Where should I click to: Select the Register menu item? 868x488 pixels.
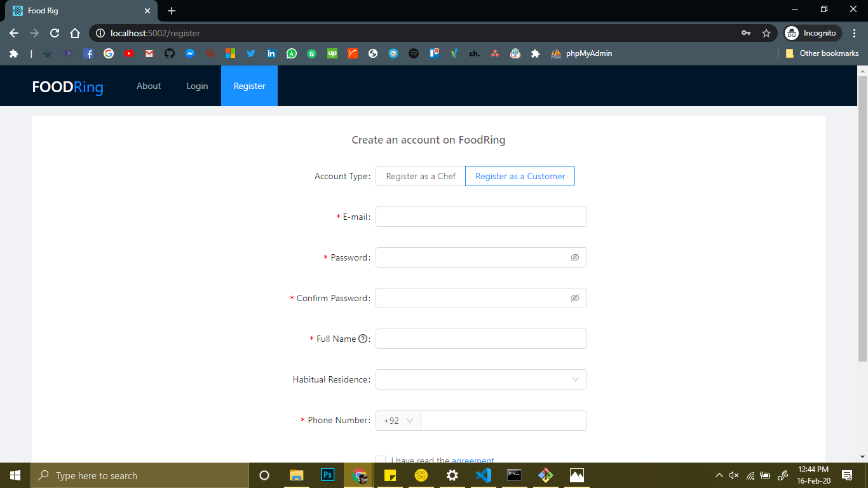(x=249, y=86)
